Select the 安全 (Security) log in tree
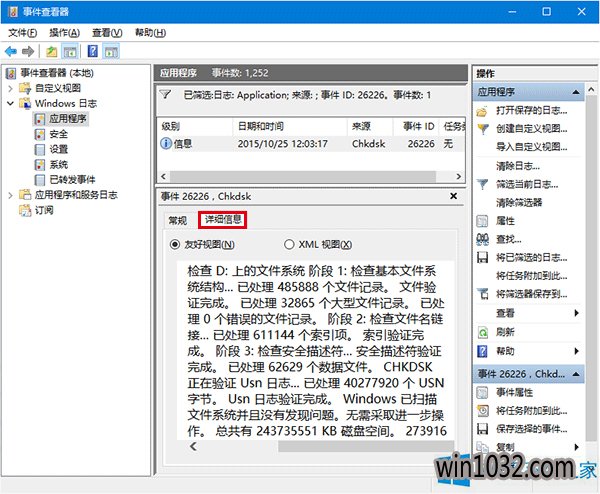This screenshot has height=494, width=600. [x=58, y=134]
